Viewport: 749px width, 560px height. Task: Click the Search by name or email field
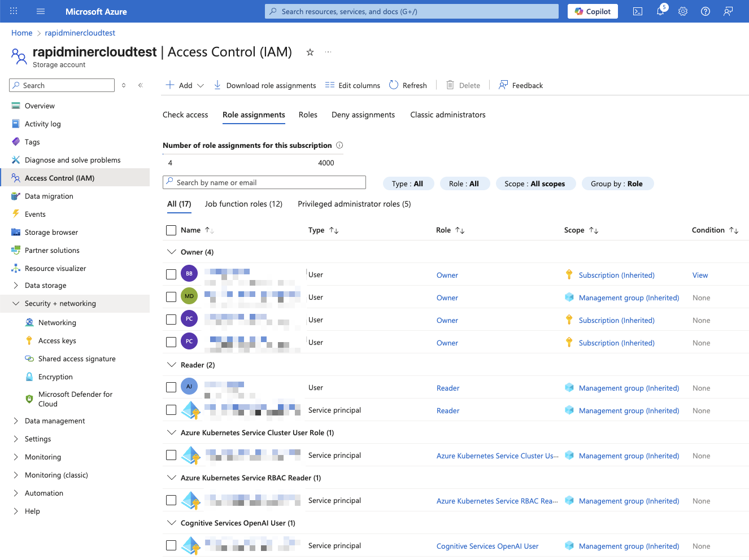coord(264,182)
